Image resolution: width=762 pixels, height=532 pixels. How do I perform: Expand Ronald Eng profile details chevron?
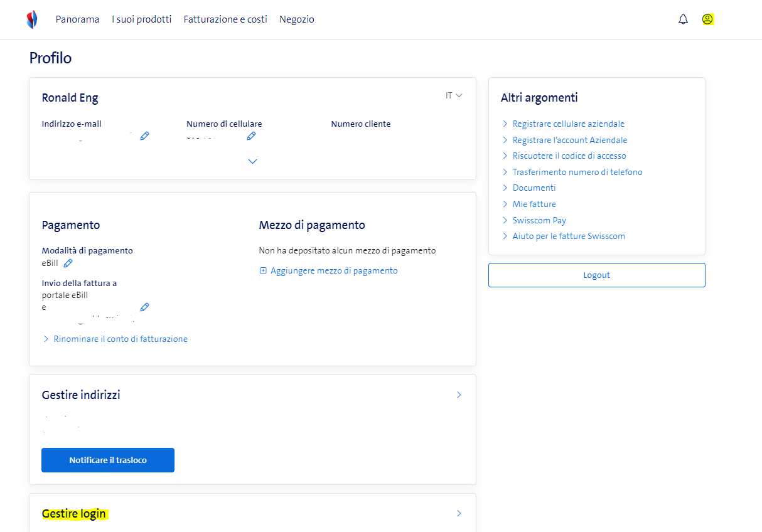pyautogui.click(x=252, y=161)
